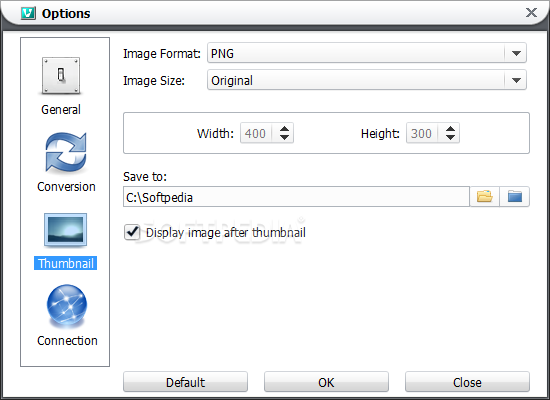550x400 pixels.
Task: Toggle Display image after thumbnail checkbox
Action: [x=132, y=232]
